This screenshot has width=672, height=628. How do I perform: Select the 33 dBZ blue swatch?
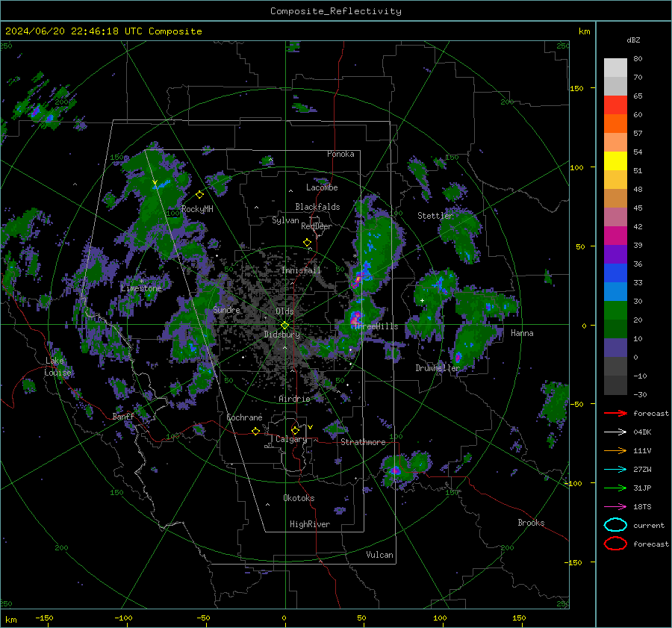pyautogui.click(x=615, y=273)
